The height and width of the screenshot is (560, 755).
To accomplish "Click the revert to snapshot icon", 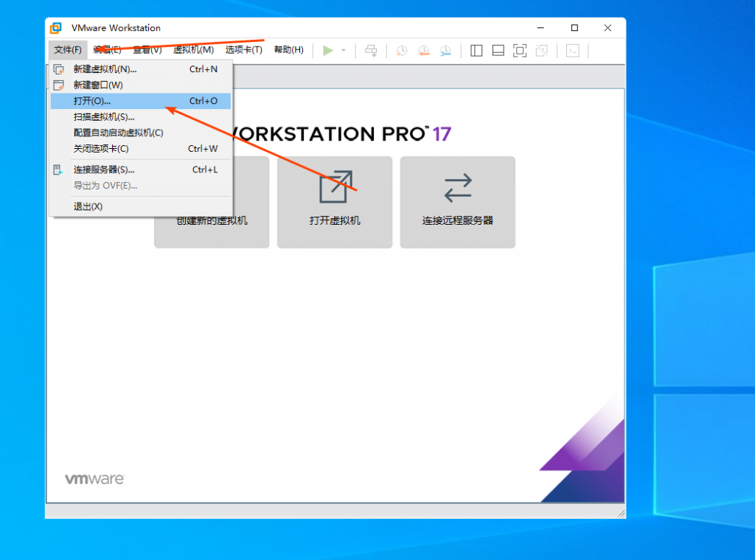I will [x=423, y=50].
